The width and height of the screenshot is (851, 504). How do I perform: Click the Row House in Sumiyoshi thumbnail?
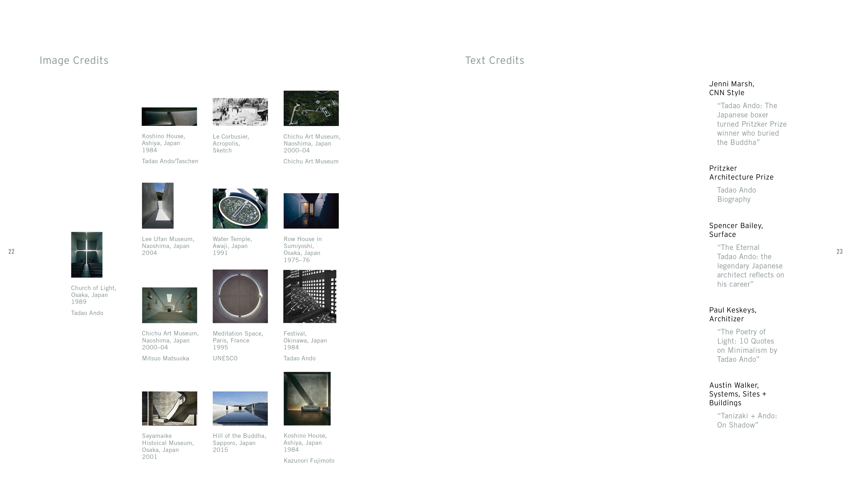[311, 211]
